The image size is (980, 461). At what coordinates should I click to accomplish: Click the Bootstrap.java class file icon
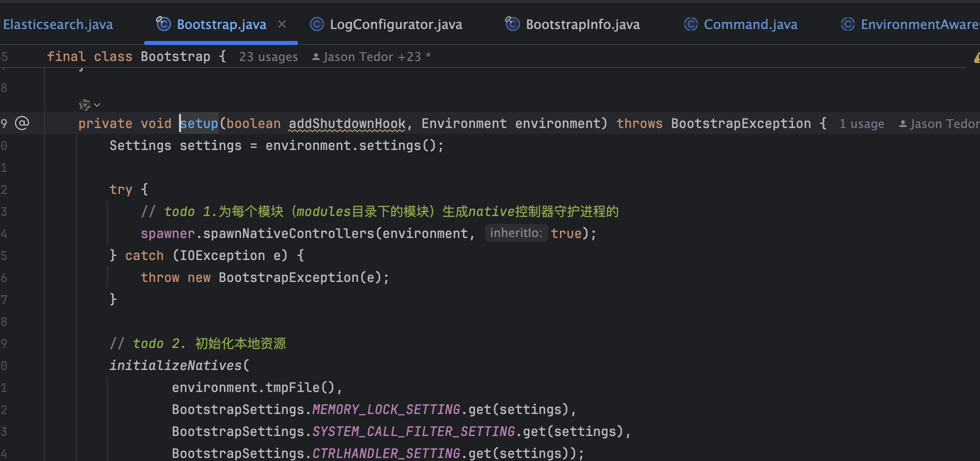[163, 23]
